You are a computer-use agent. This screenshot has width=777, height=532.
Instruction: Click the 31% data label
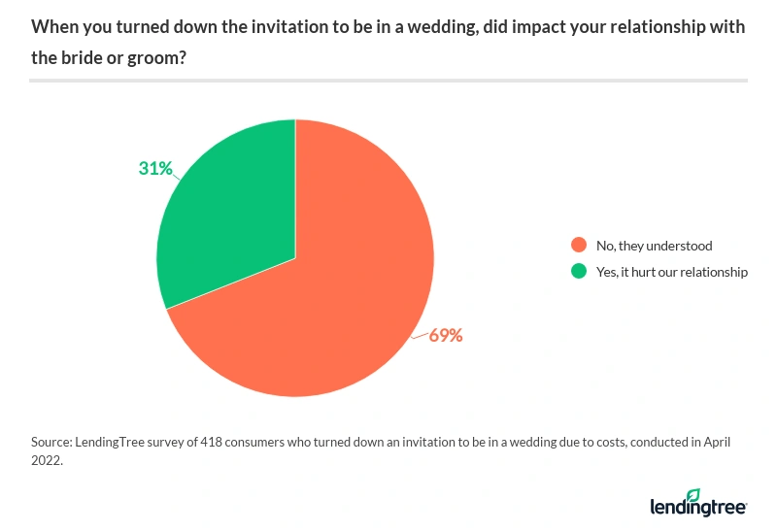[155, 169]
